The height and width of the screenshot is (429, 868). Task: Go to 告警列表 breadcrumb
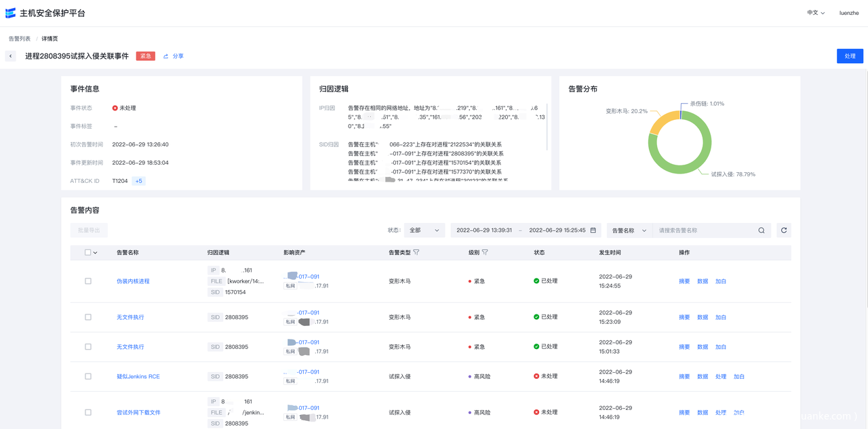click(20, 39)
